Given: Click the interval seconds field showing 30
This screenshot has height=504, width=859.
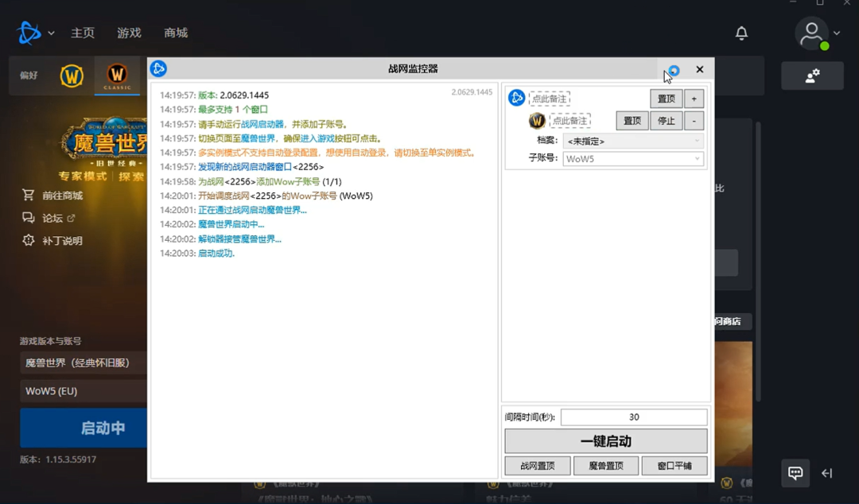Looking at the screenshot, I should [x=634, y=417].
